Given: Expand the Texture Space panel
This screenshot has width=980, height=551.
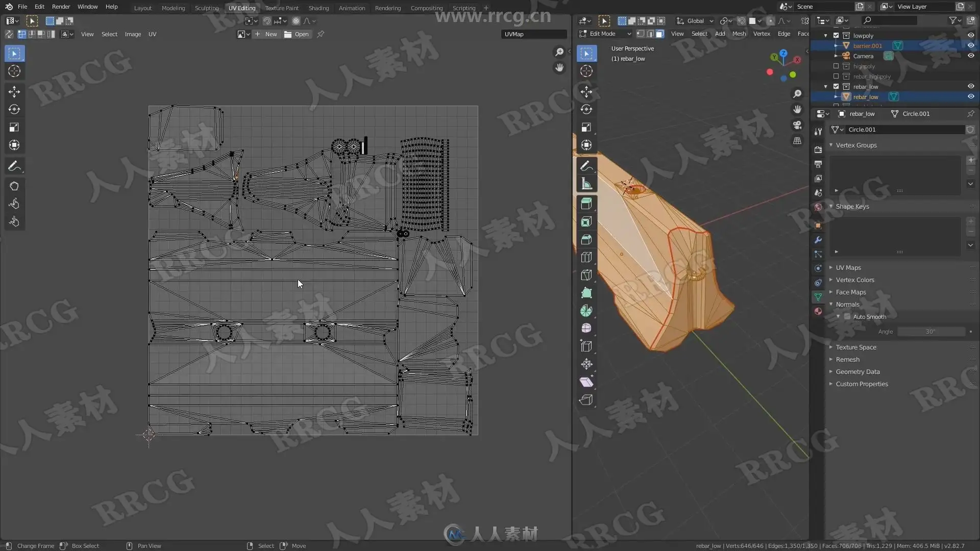Looking at the screenshot, I should pos(855,347).
